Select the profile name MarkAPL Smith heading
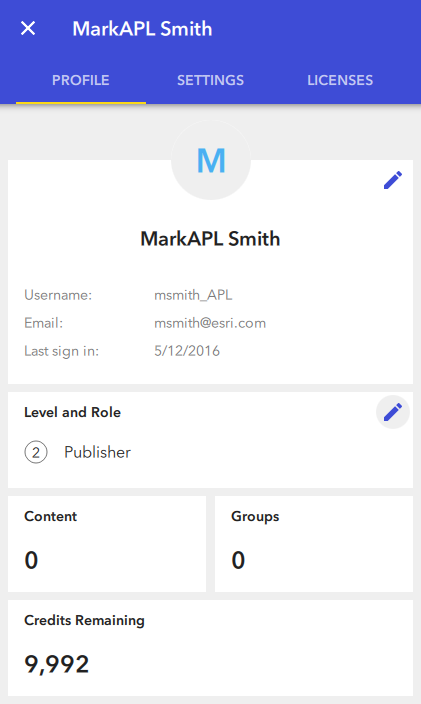The width and height of the screenshot is (421, 704). point(210,238)
